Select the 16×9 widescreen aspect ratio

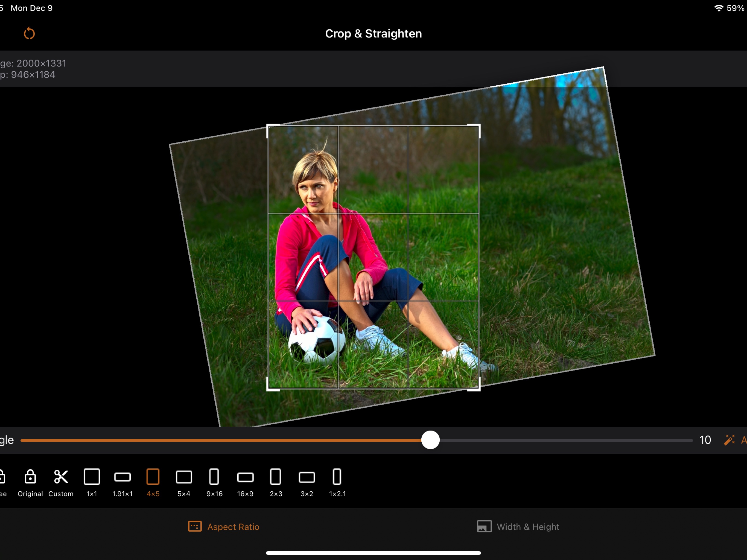coord(245,477)
